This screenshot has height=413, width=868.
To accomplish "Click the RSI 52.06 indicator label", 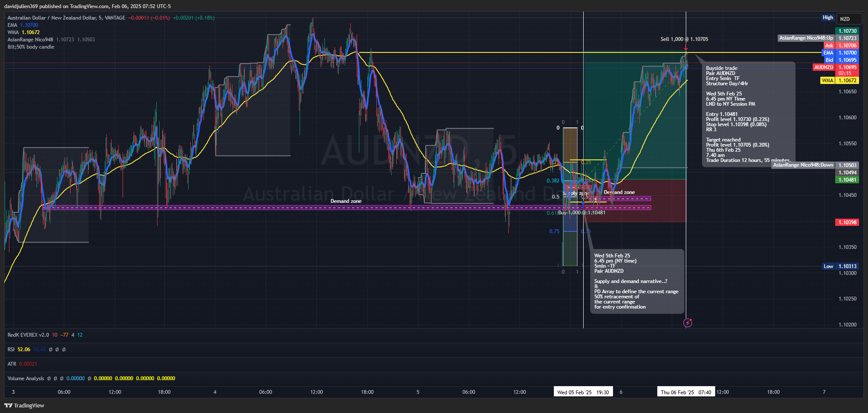I will point(19,349).
